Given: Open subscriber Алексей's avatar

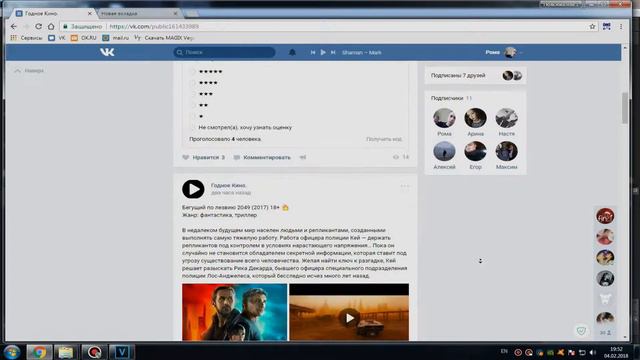Looking at the screenshot, I should click(444, 151).
